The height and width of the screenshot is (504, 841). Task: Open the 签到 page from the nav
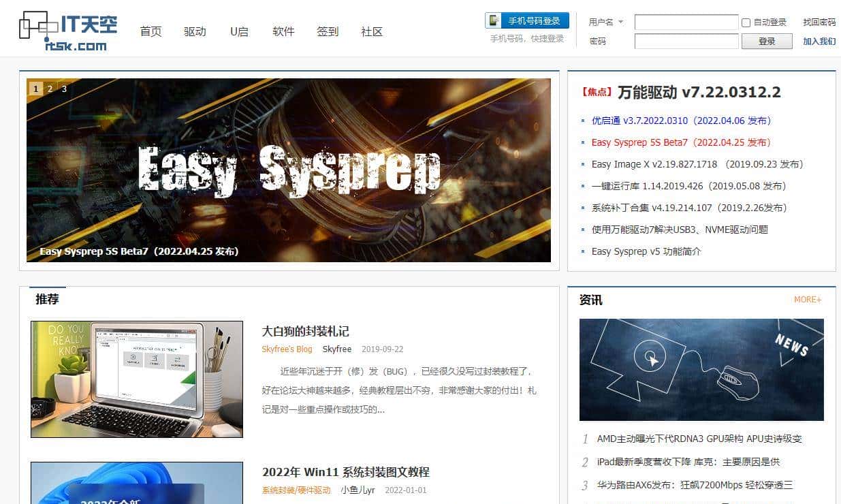(328, 31)
